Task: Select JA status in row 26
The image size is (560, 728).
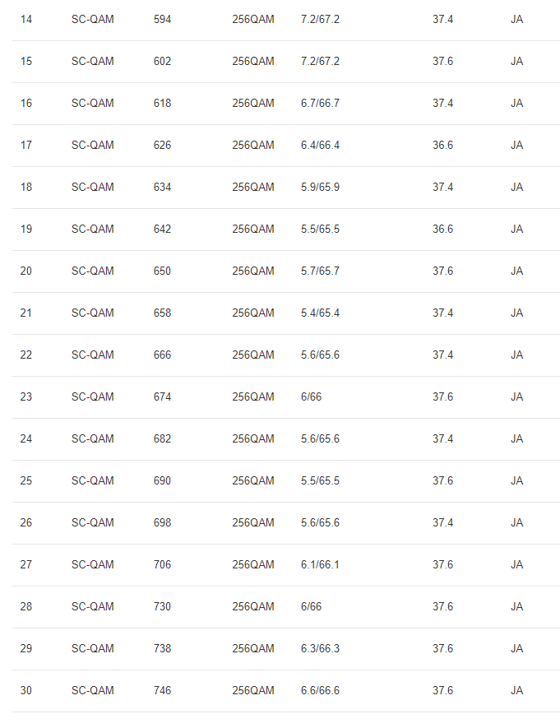Action: point(516,522)
